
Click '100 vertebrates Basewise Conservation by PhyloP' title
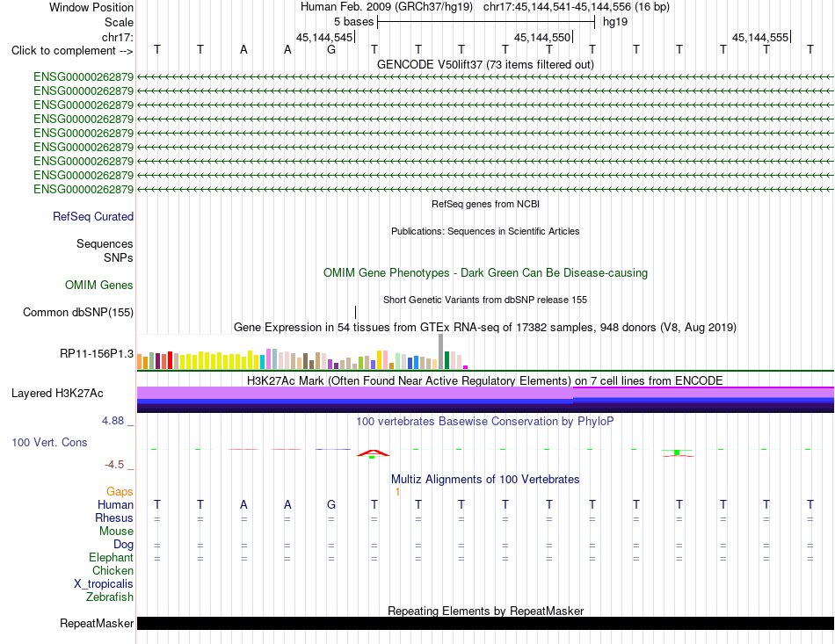coord(485,422)
